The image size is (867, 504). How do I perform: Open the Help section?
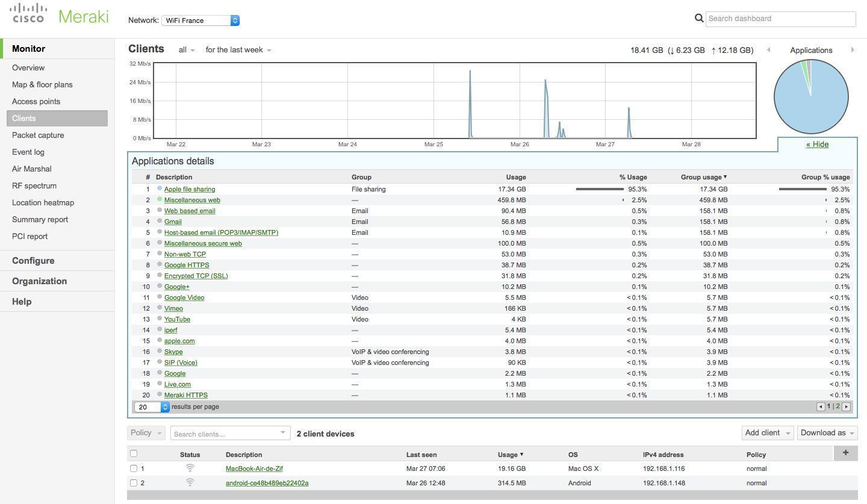[22, 302]
